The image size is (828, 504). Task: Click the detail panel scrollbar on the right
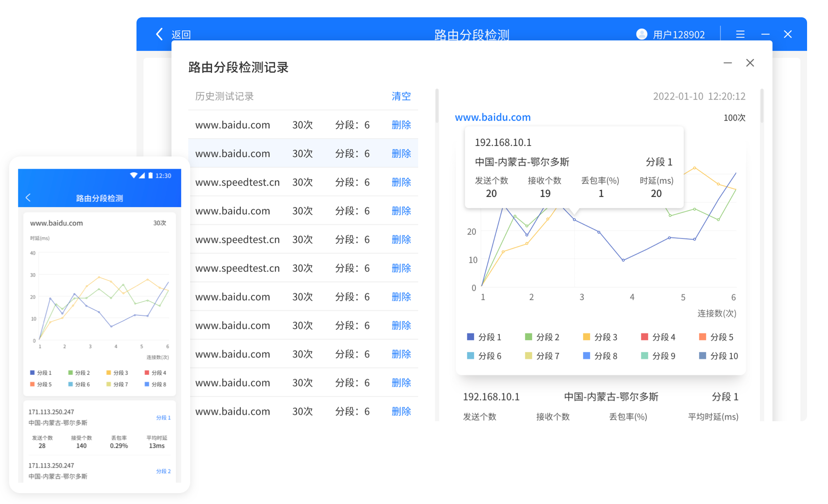point(762,106)
